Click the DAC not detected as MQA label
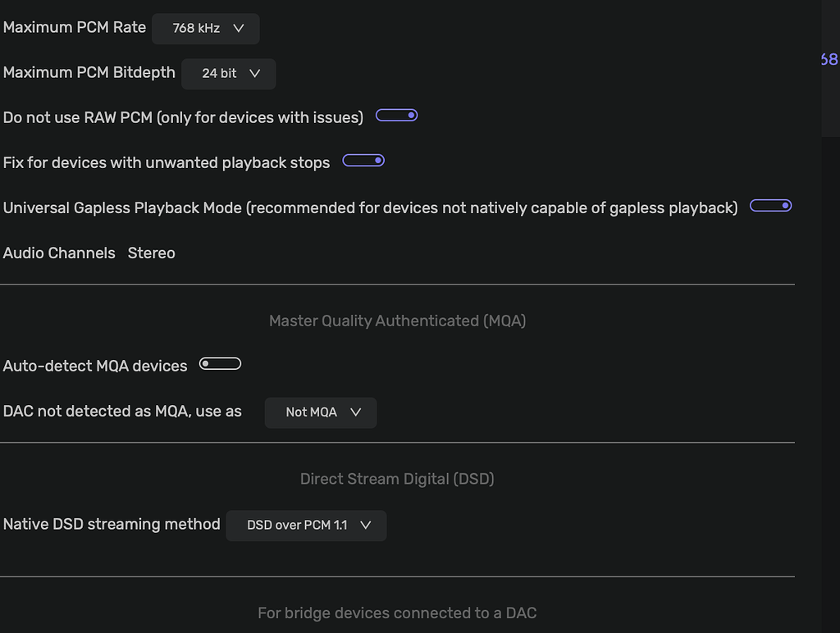This screenshot has width=840, height=633. coord(122,412)
